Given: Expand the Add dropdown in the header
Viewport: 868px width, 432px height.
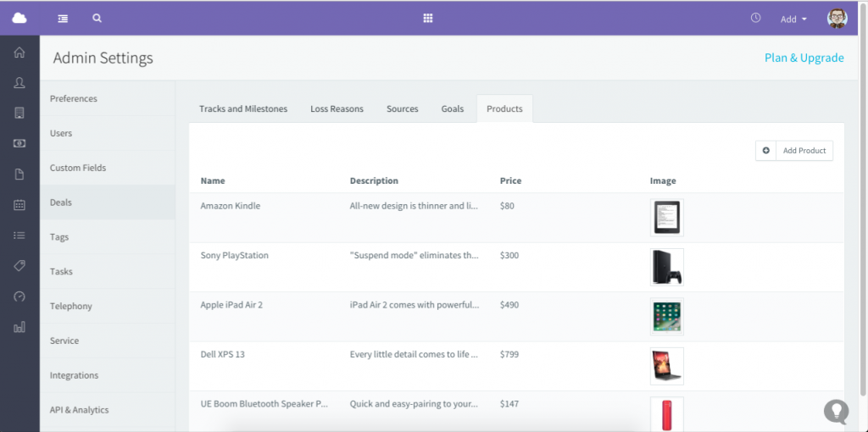Looking at the screenshot, I should point(793,19).
